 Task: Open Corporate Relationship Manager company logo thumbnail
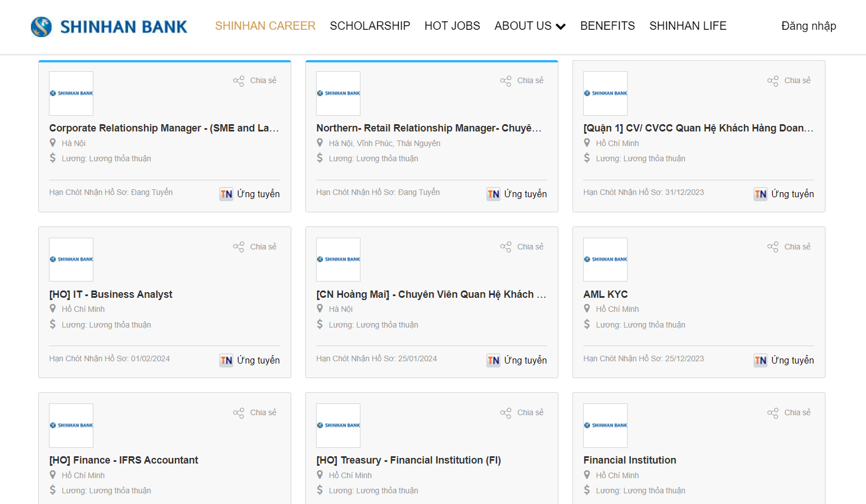[71, 93]
